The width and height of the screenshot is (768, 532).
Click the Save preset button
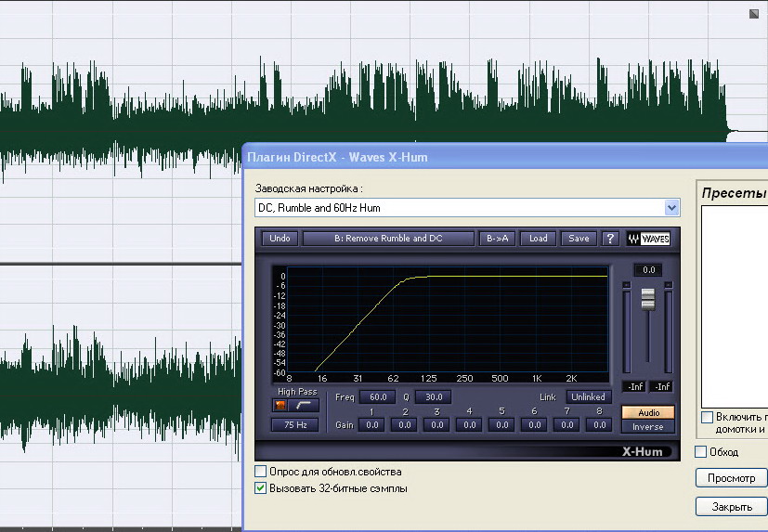click(579, 239)
